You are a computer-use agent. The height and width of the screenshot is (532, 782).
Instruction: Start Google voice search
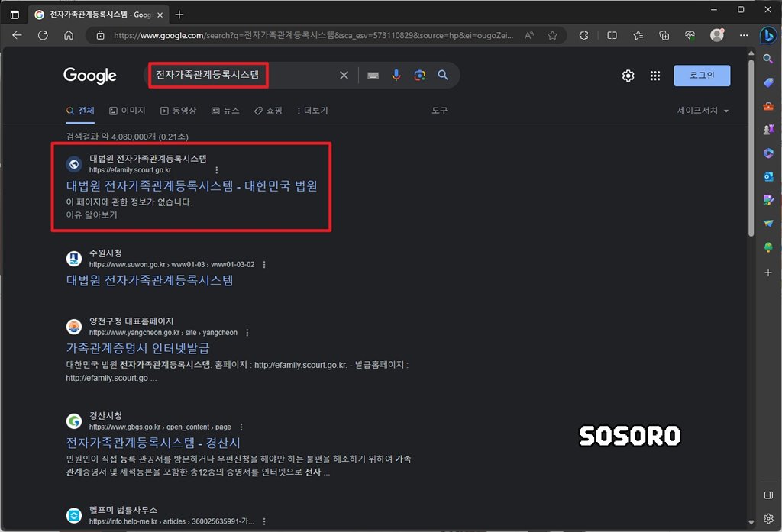[x=396, y=76]
